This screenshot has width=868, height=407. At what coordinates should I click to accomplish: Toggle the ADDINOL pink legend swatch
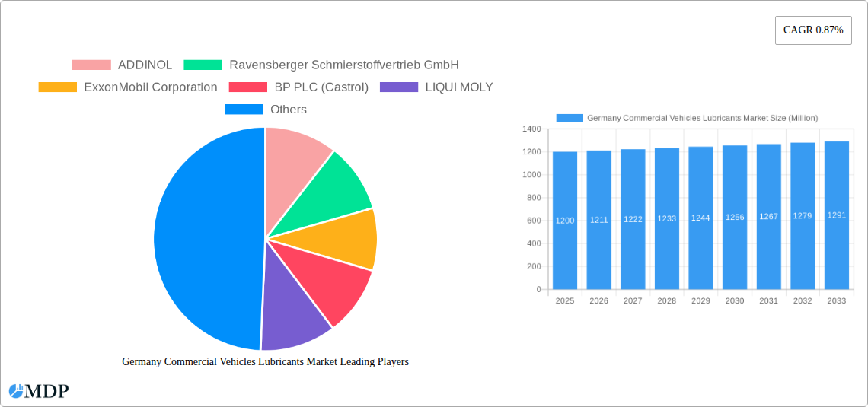[91, 65]
